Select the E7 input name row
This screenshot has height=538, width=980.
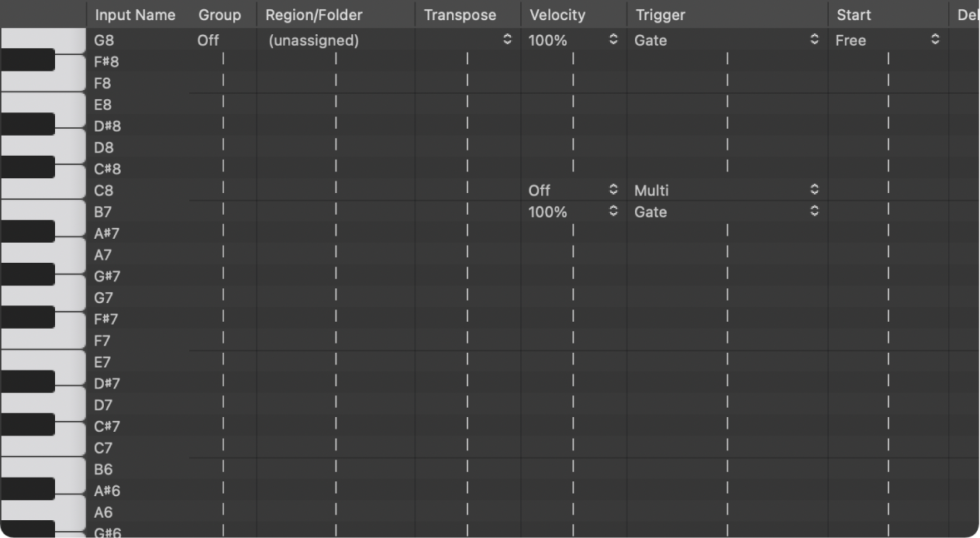click(x=102, y=362)
